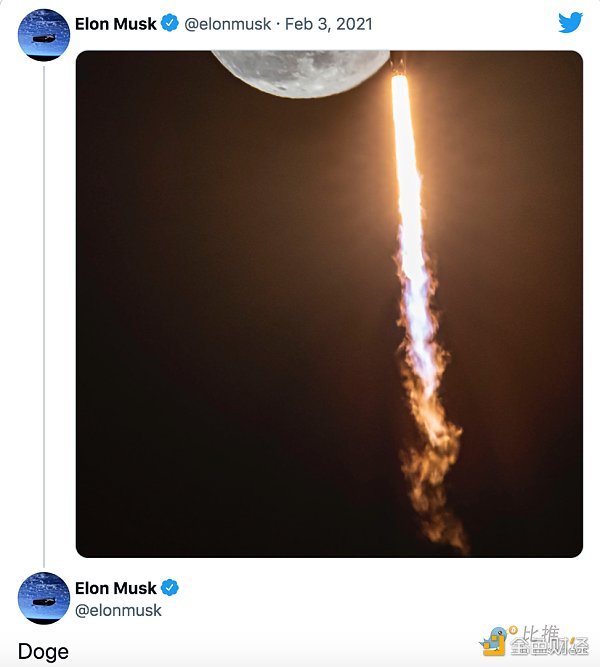The width and height of the screenshot is (600, 667).
Task: Click the moon at the top of the photo
Action: (x=300, y=72)
